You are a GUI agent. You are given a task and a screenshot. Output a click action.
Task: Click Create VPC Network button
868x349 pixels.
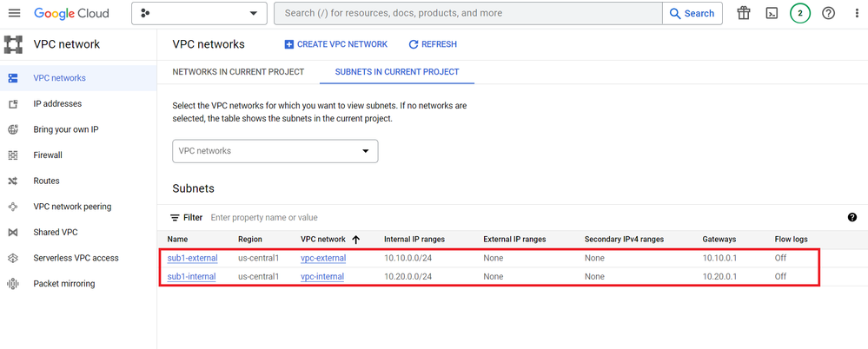(335, 44)
